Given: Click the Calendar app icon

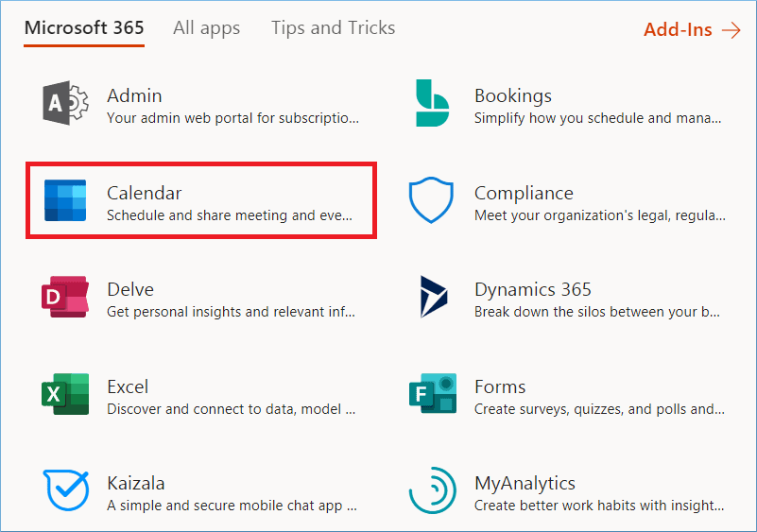Looking at the screenshot, I should [x=66, y=200].
